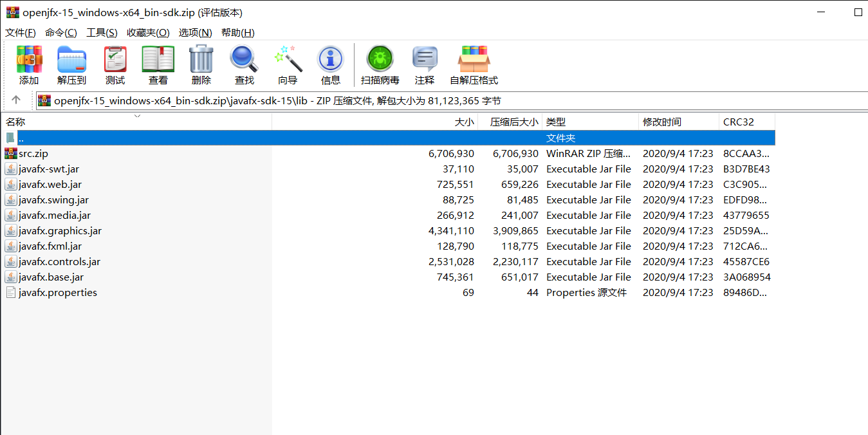Image resolution: width=868 pixels, height=435 pixels.
Task: Select the src.zip file name
Action: pyautogui.click(x=33, y=153)
